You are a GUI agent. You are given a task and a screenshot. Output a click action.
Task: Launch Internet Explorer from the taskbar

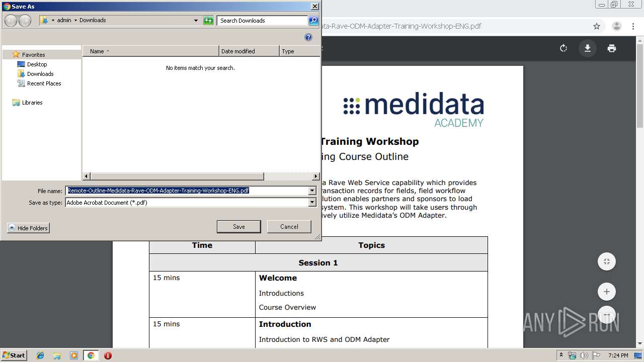pyautogui.click(x=40, y=355)
